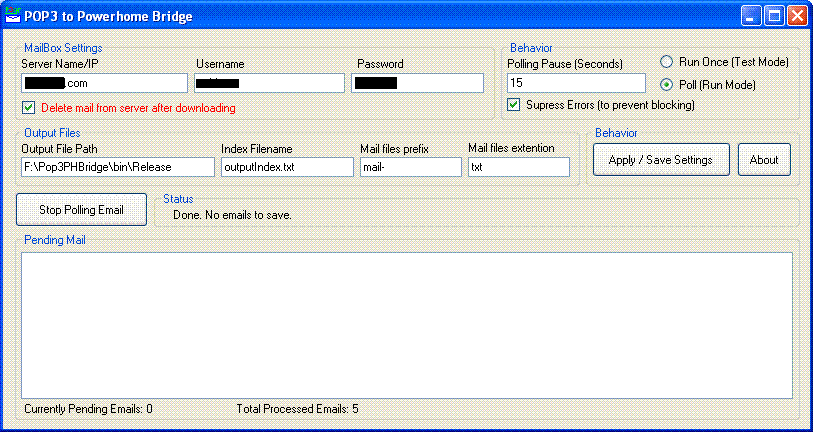Click the 'Status' group label
The image size is (813, 432).
178,199
